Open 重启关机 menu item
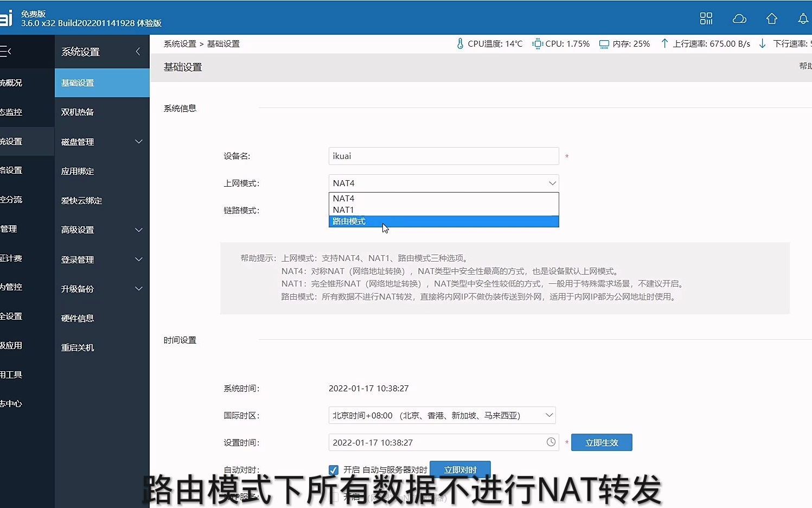This screenshot has width=812, height=508. [102, 347]
